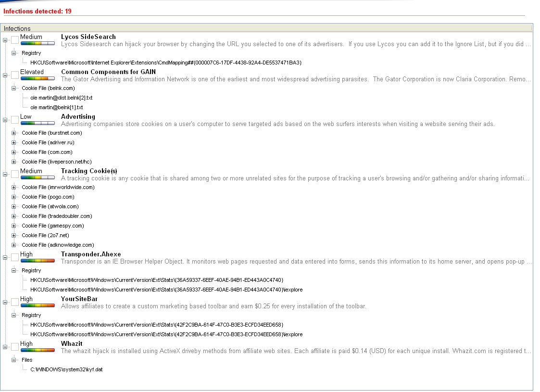
Task: Expand Cookie File (adknowledge.com)
Action: [14, 245]
